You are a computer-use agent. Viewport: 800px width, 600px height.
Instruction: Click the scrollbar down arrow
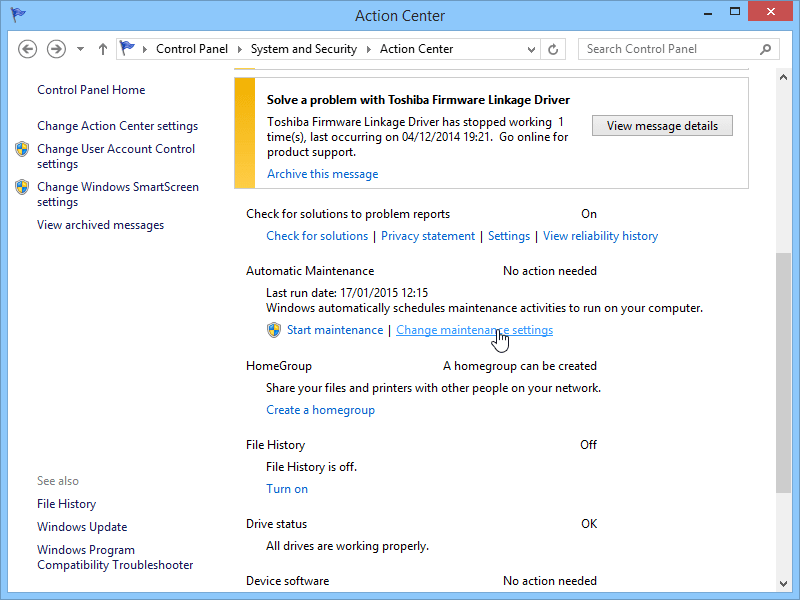click(x=783, y=584)
